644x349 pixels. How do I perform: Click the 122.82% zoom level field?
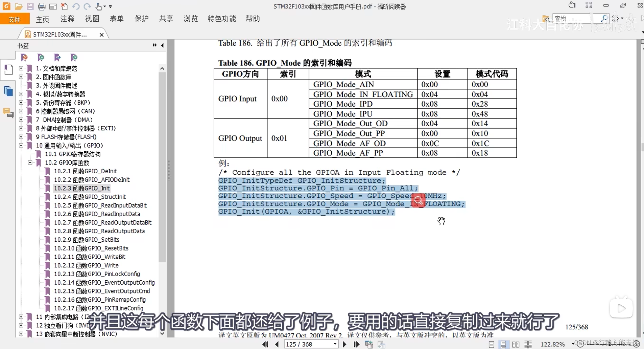[x=553, y=345]
